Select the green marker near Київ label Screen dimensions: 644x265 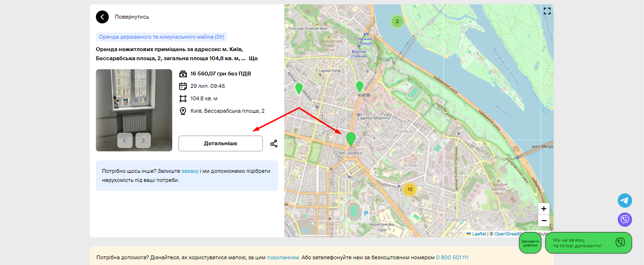359,86
